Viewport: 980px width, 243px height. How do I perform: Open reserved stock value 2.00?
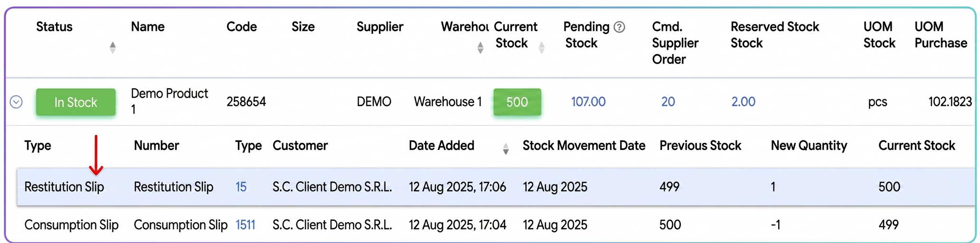(743, 102)
